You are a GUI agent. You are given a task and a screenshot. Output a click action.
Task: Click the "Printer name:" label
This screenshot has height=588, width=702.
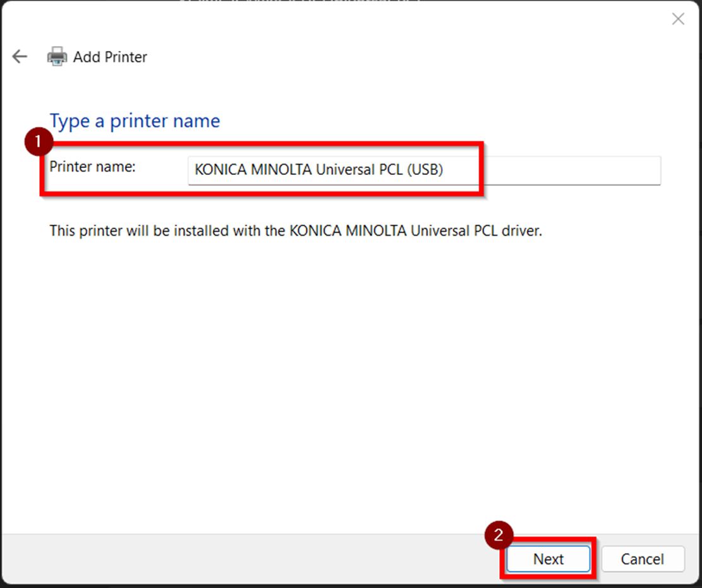click(x=93, y=167)
